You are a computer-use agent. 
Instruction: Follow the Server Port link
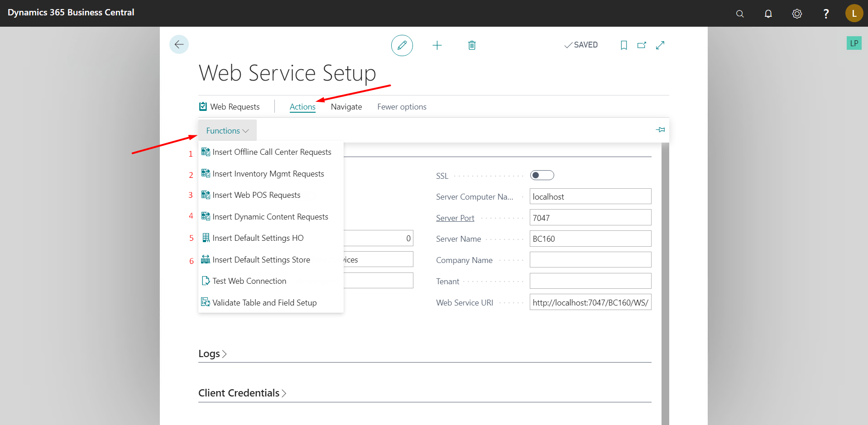click(x=455, y=218)
